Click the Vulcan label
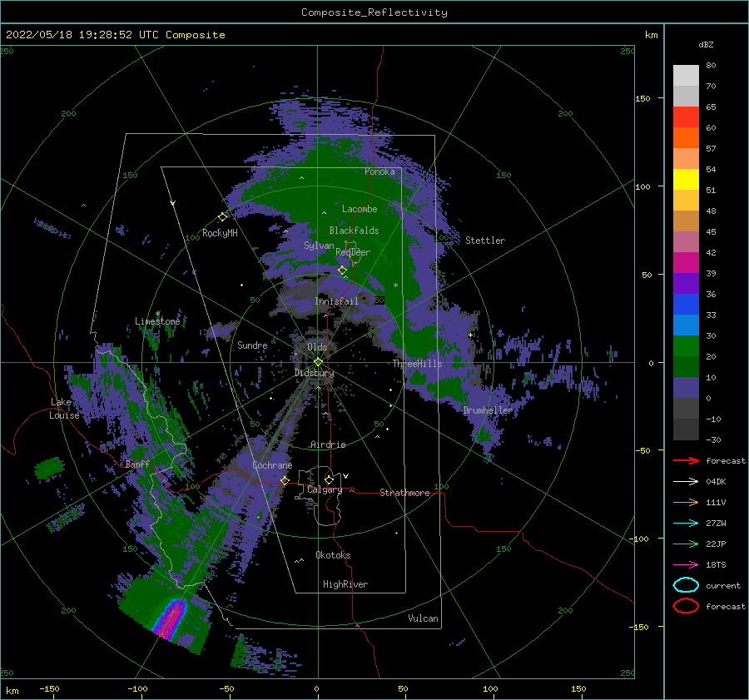 [424, 618]
